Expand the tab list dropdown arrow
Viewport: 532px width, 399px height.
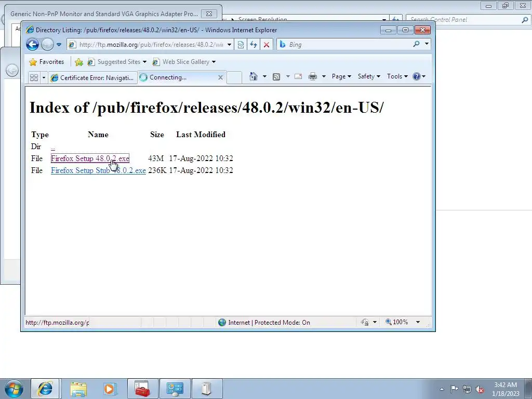(x=44, y=78)
